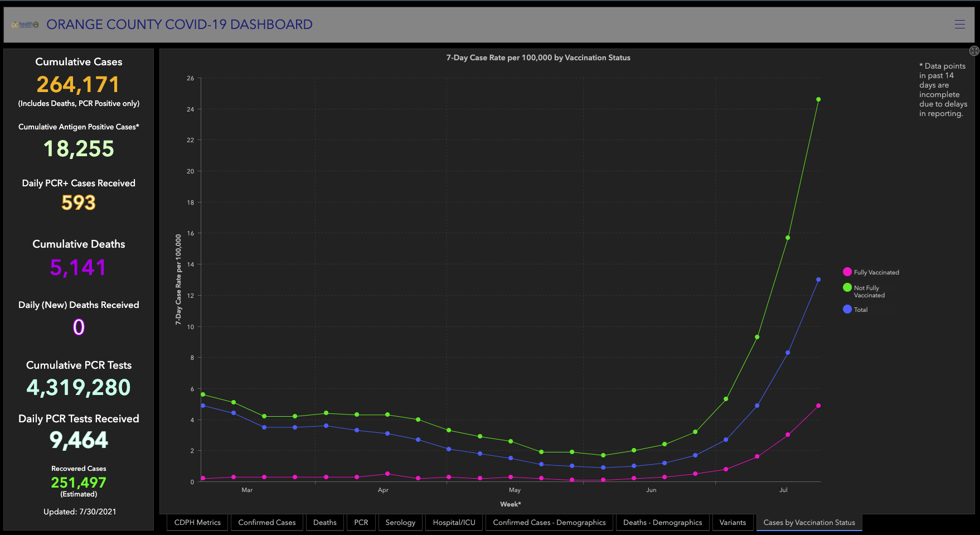This screenshot has height=535, width=980.
Task: Open the Hospital/ICU tab
Action: click(x=454, y=523)
